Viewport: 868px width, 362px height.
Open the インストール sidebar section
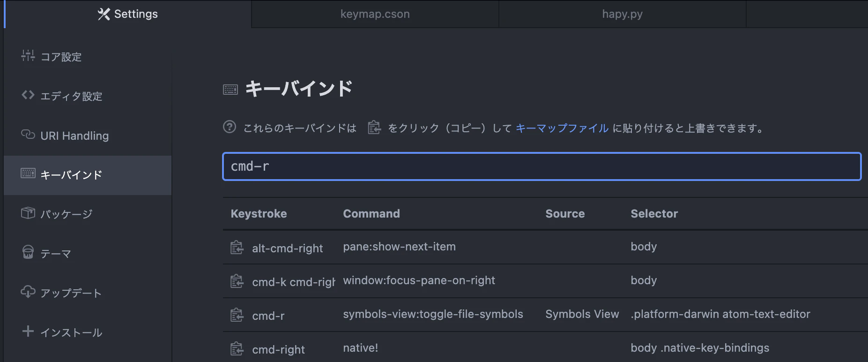tap(88, 332)
